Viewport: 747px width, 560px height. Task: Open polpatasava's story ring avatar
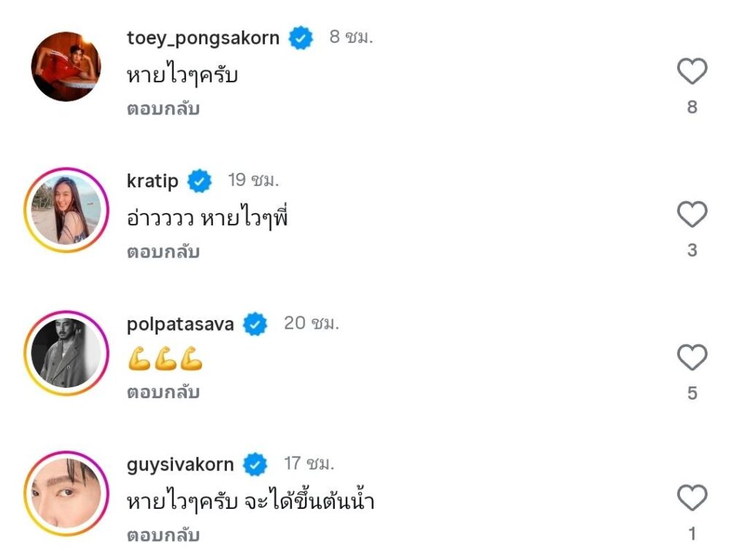pos(66,353)
